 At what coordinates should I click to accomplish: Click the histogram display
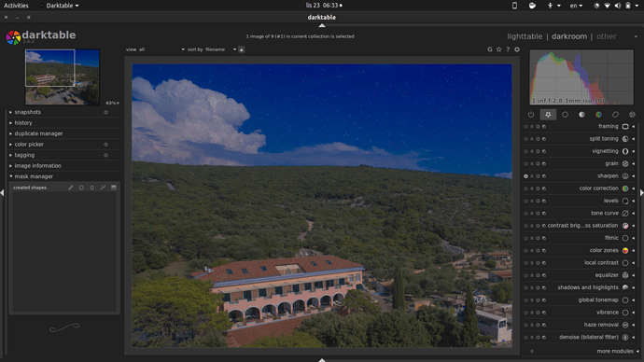[581, 77]
